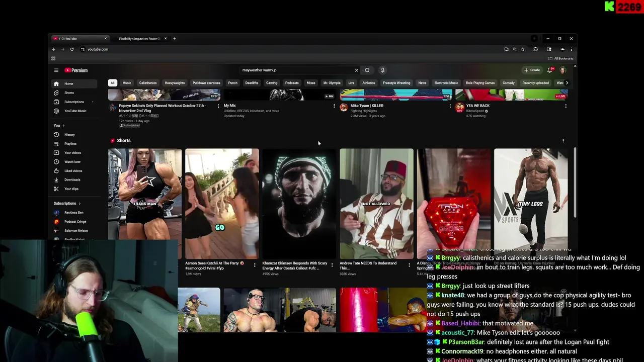The image size is (644, 362).
Task: Open a new browser tab
Action: [175, 39]
